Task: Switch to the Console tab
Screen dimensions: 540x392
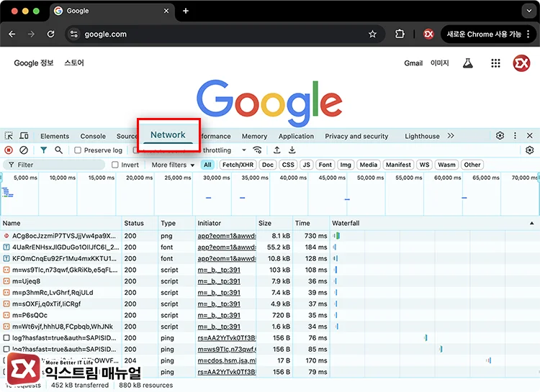Action: [93, 136]
